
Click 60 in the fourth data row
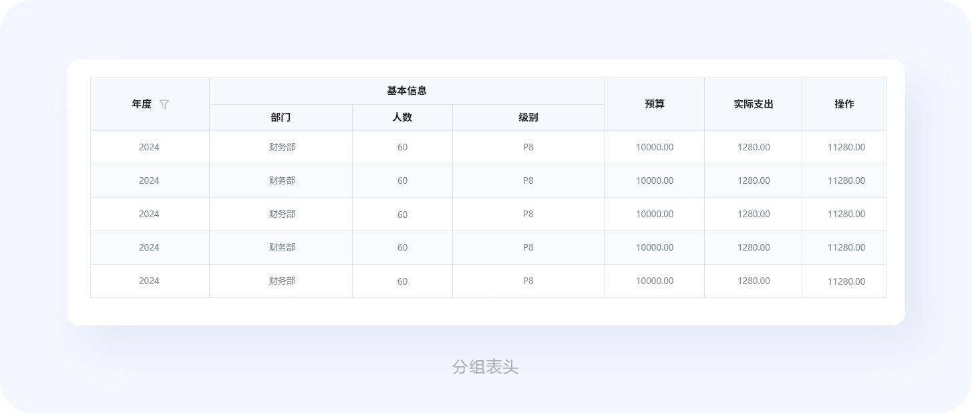[402, 247]
